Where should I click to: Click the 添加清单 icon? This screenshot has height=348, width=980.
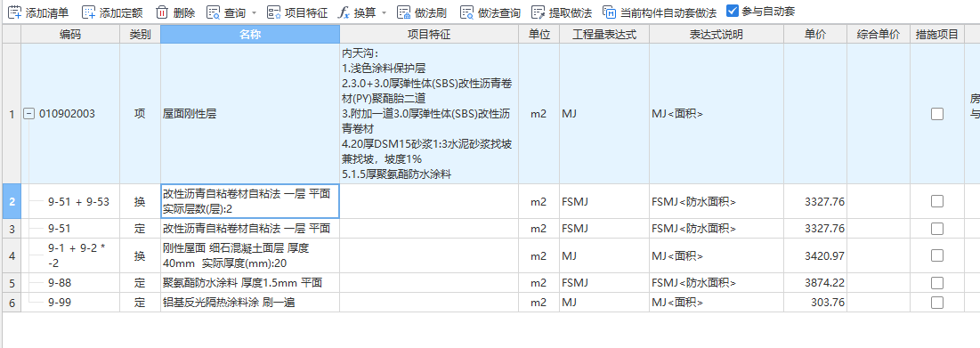pyautogui.click(x=14, y=12)
